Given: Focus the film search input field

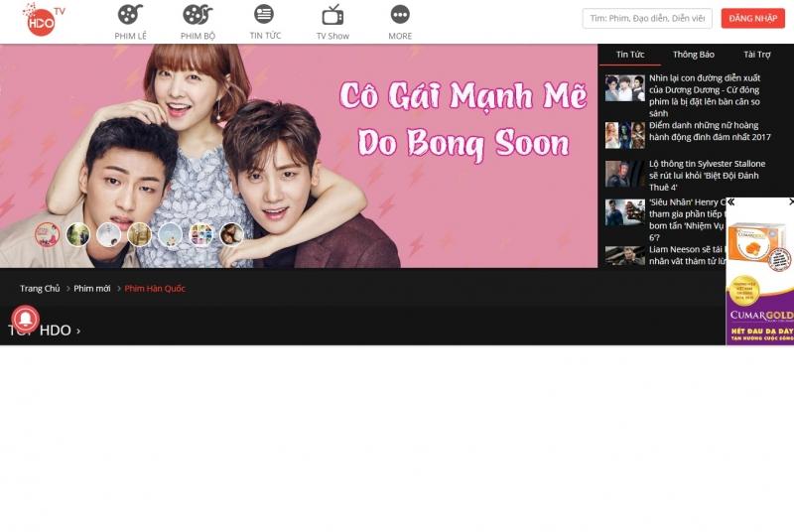Looking at the screenshot, I should point(646,19).
